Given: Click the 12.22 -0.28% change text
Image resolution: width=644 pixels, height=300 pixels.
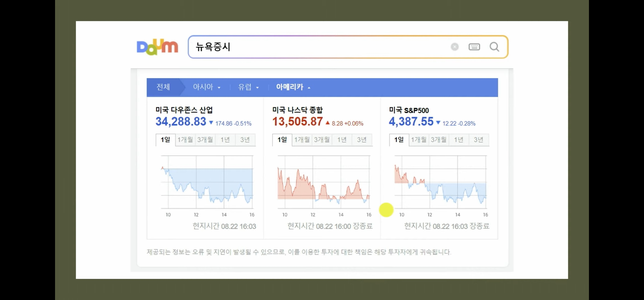Looking at the screenshot, I should (x=459, y=123).
